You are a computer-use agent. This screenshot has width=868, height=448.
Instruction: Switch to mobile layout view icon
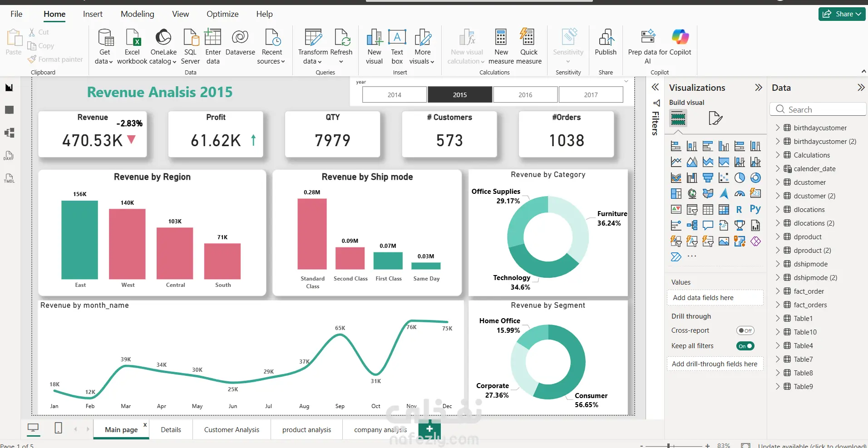tap(59, 428)
